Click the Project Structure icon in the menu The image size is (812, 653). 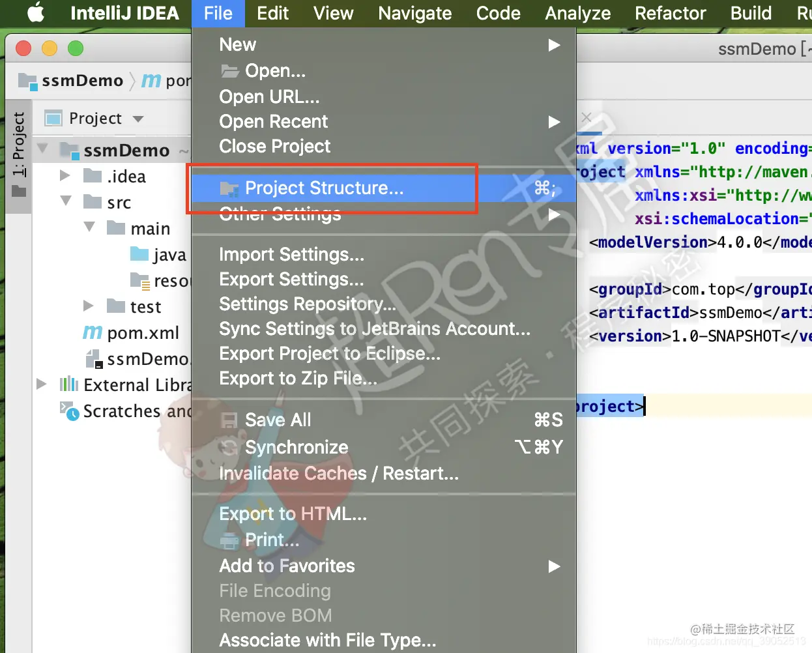229,188
